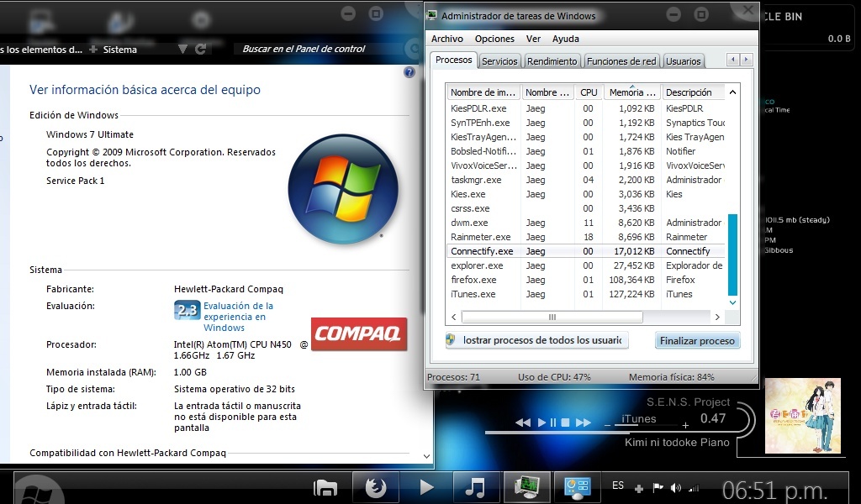This screenshot has width=861, height=504.
Task: Select the Procesos tab
Action: [453, 60]
